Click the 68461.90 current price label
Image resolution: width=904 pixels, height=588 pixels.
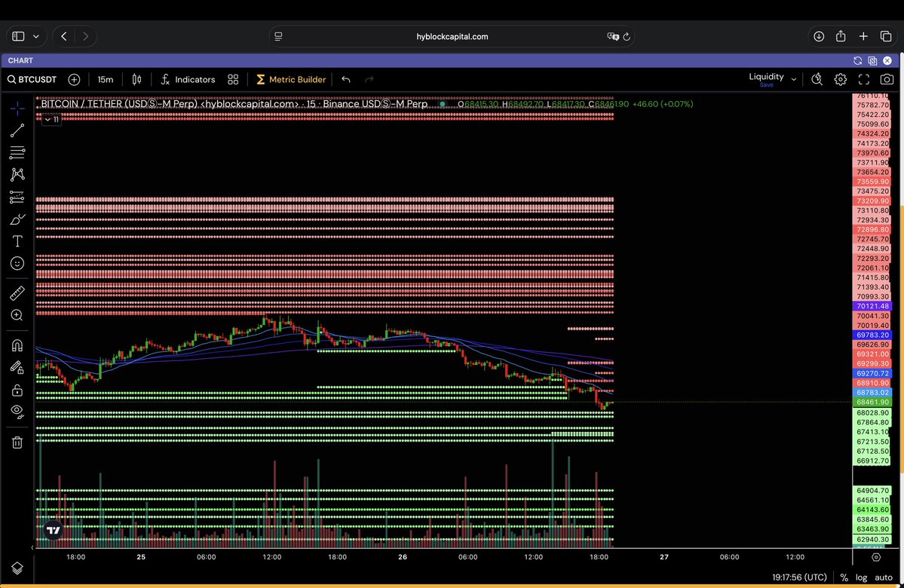(x=872, y=403)
